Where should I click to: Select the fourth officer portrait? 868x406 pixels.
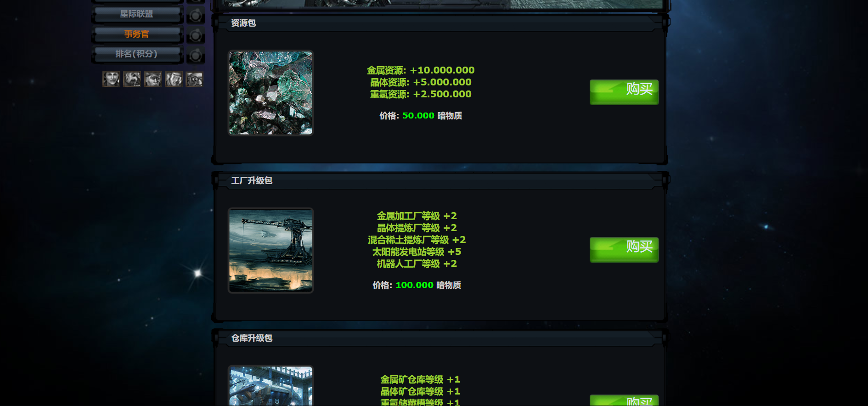[174, 79]
